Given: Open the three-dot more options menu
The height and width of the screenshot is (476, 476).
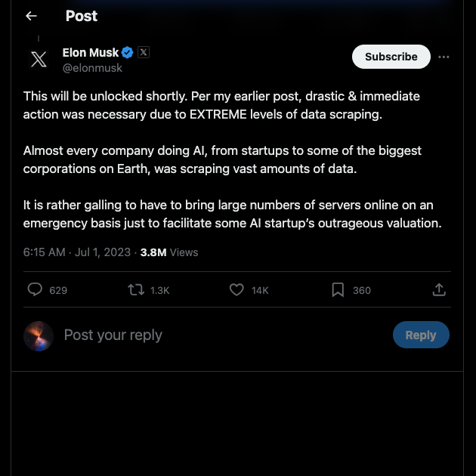Looking at the screenshot, I should pos(444,57).
